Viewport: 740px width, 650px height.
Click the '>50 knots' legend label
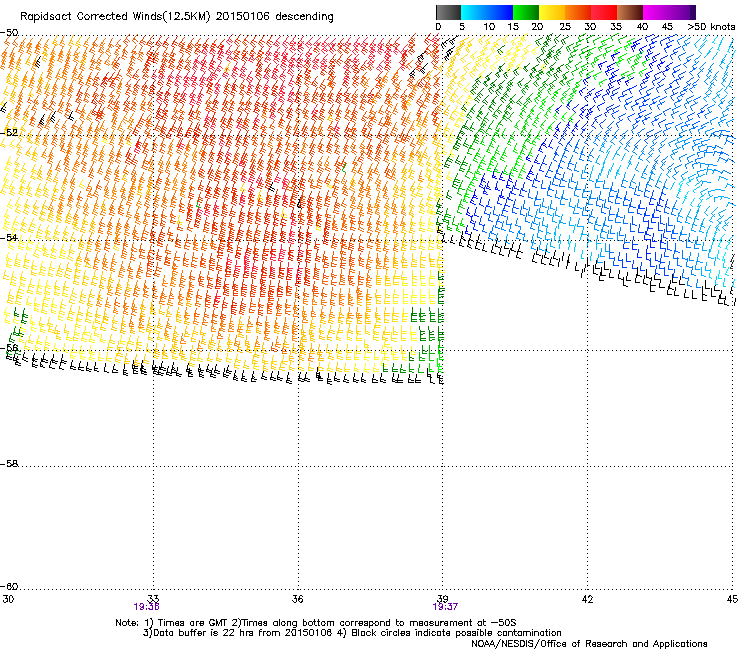click(711, 27)
